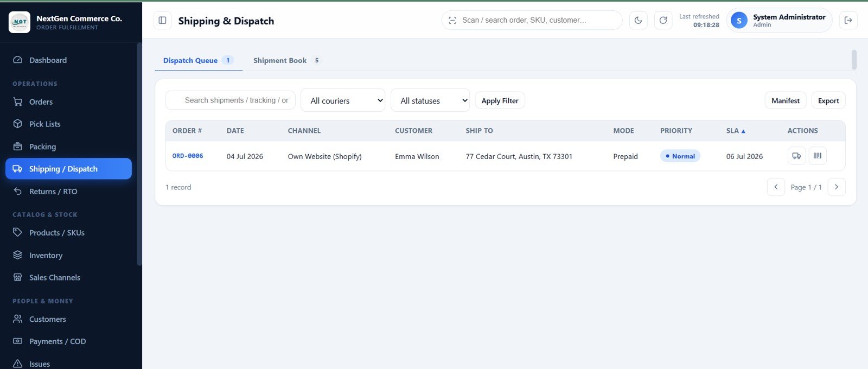Click the Packing briefcase icon
Viewport: 868px width, 369px height.
coord(18,147)
